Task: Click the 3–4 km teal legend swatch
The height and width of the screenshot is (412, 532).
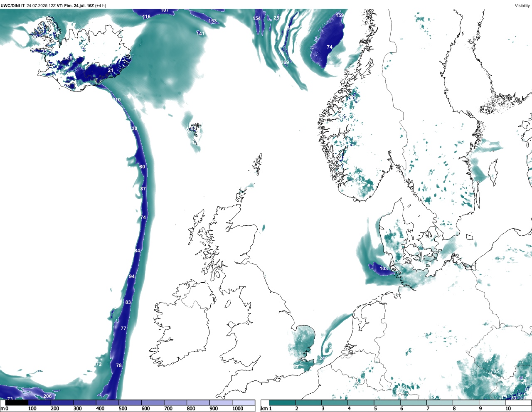Action: click(x=335, y=402)
